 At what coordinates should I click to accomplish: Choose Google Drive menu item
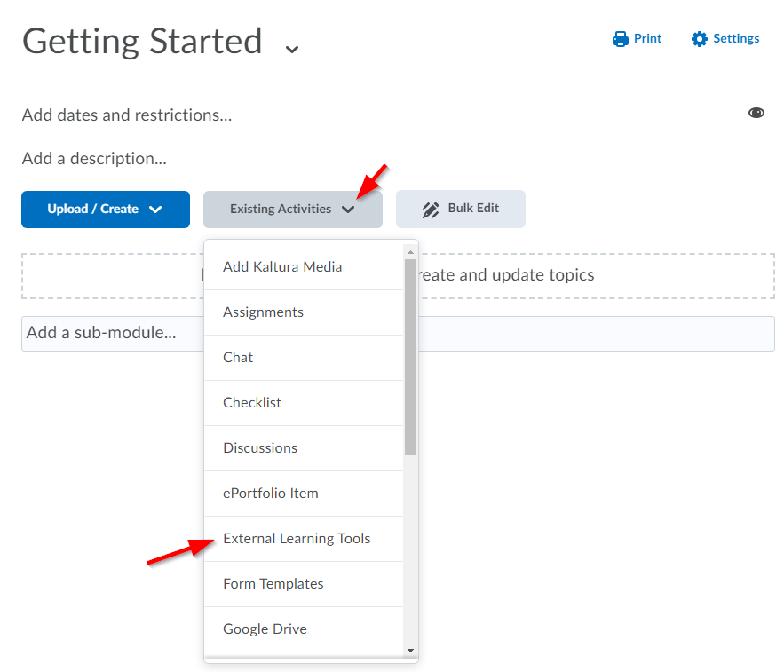(265, 629)
